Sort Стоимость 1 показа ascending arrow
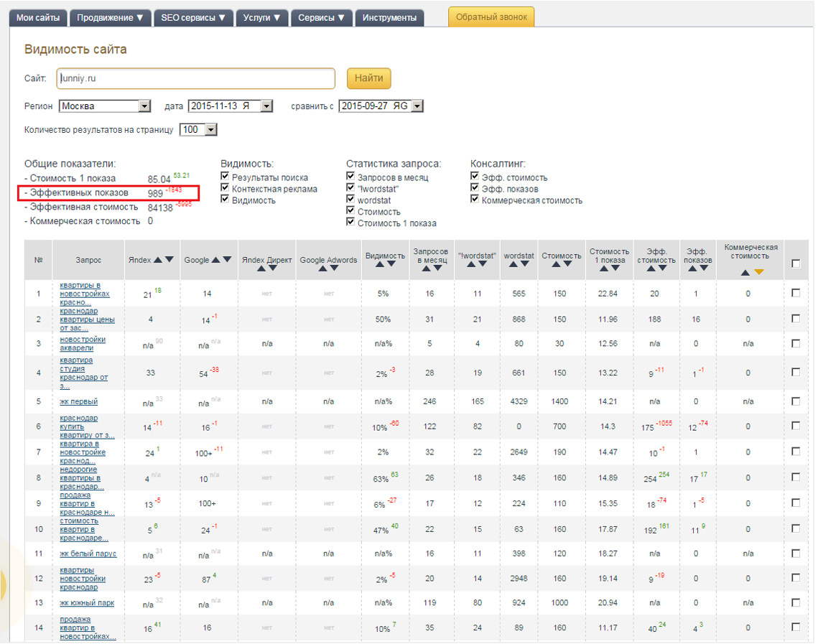Screen dimensions: 818x644 coord(604,269)
